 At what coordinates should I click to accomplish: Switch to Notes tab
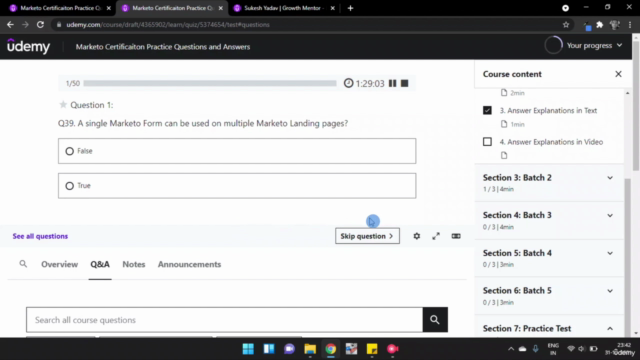[134, 264]
